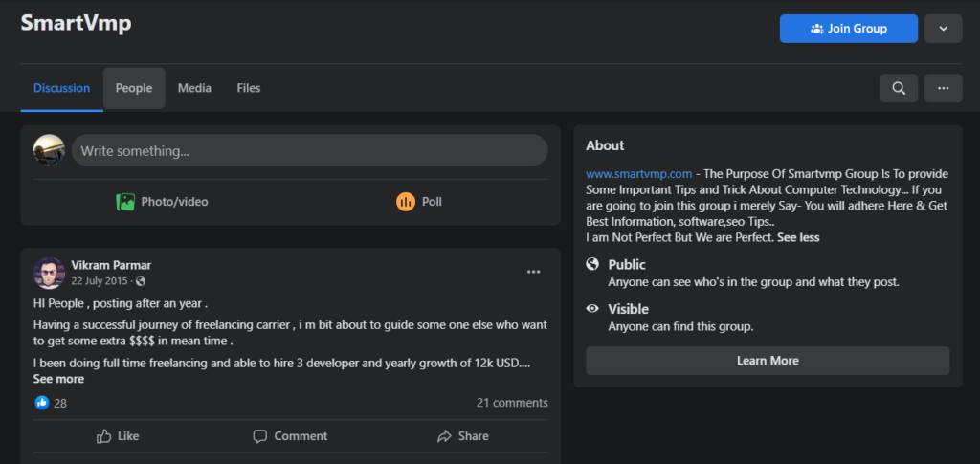Collapse About description with See less
Screen dimensions: 980x464
click(798, 237)
